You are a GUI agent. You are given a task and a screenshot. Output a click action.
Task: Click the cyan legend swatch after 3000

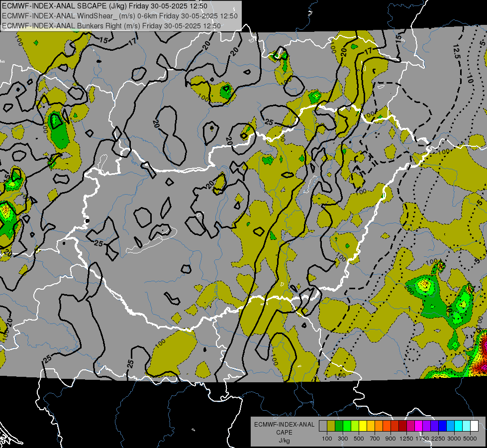point(459,426)
